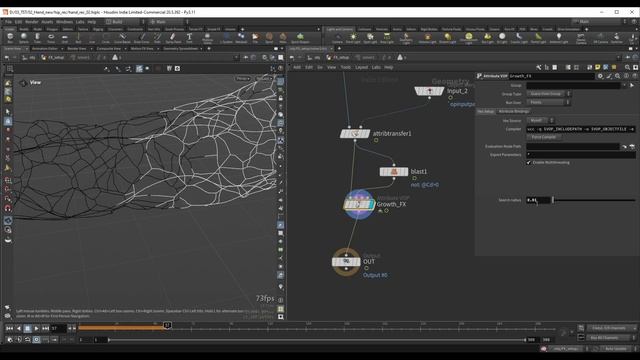
Task: Jump to the first frame button
Action: (x=9, y=328)
